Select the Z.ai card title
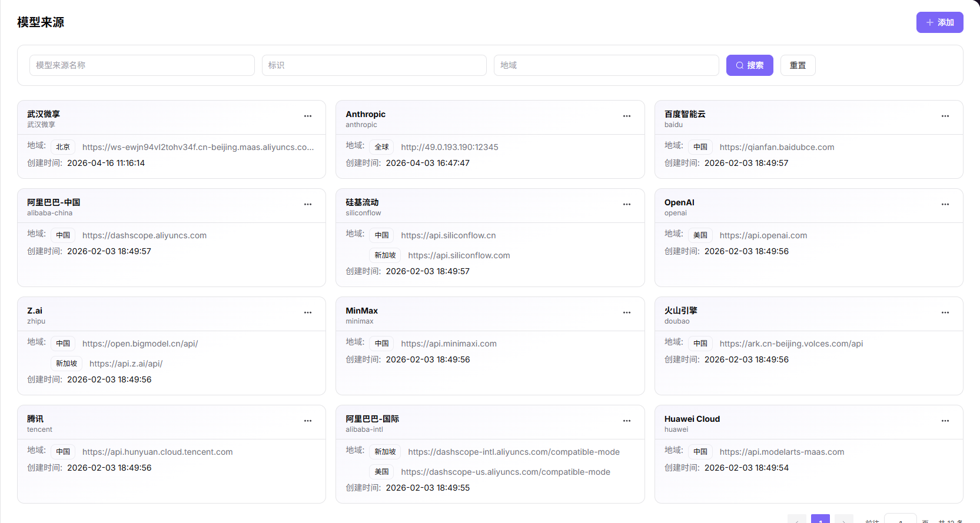 coord(35,311)
